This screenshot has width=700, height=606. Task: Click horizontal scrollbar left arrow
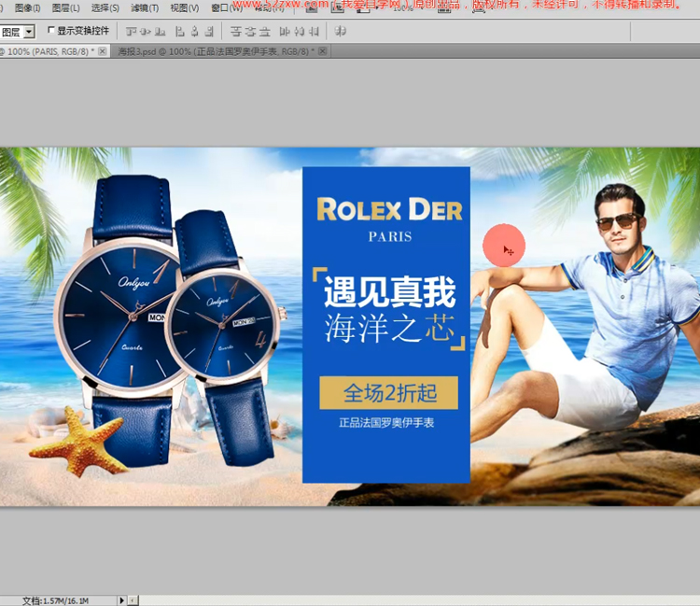point(133,600)
